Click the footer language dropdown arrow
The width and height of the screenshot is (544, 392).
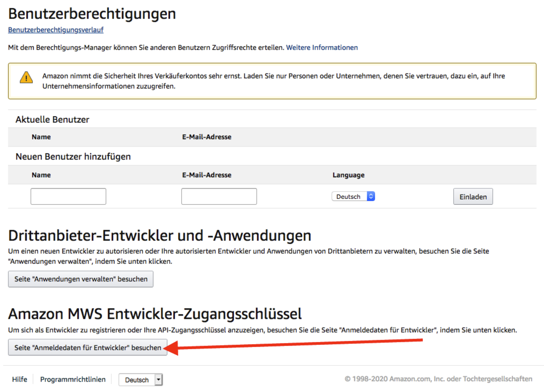click(x=159, y=380)
